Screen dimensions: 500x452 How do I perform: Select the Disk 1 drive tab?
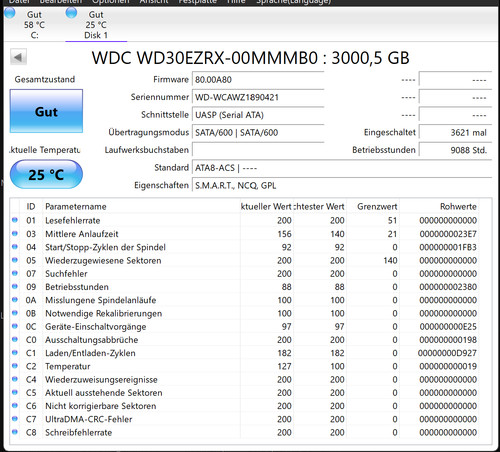pyautogui.click(x=96, y=24)
